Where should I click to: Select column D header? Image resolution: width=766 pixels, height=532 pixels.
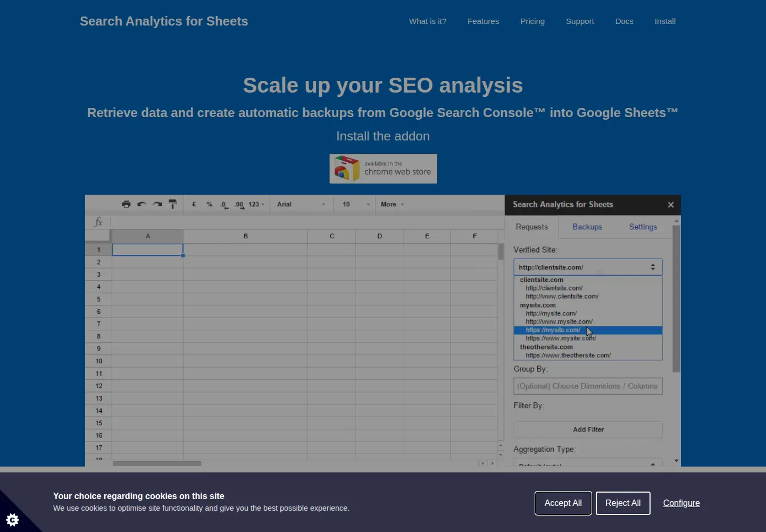coord(380,236)
